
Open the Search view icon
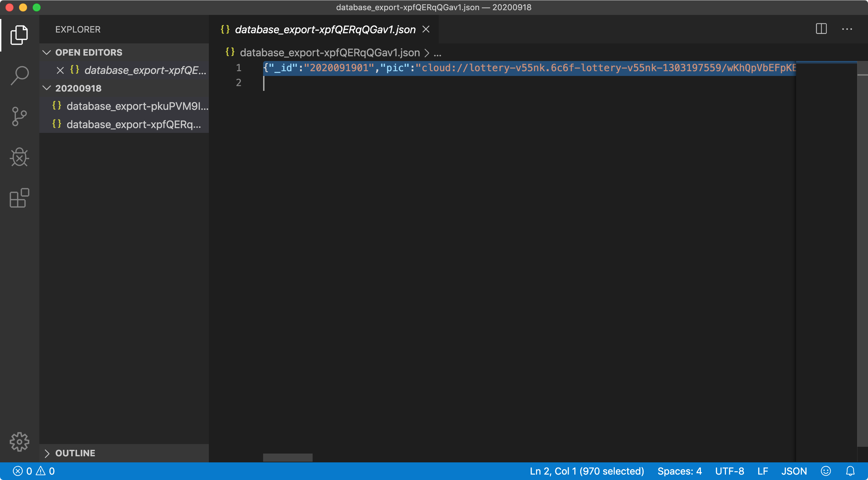pos(19,75)
